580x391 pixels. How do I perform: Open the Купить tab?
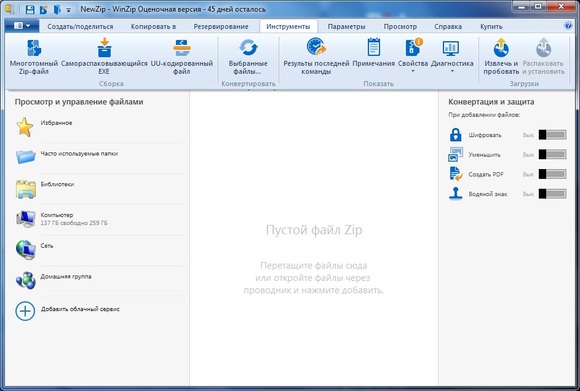click(491, 27)
